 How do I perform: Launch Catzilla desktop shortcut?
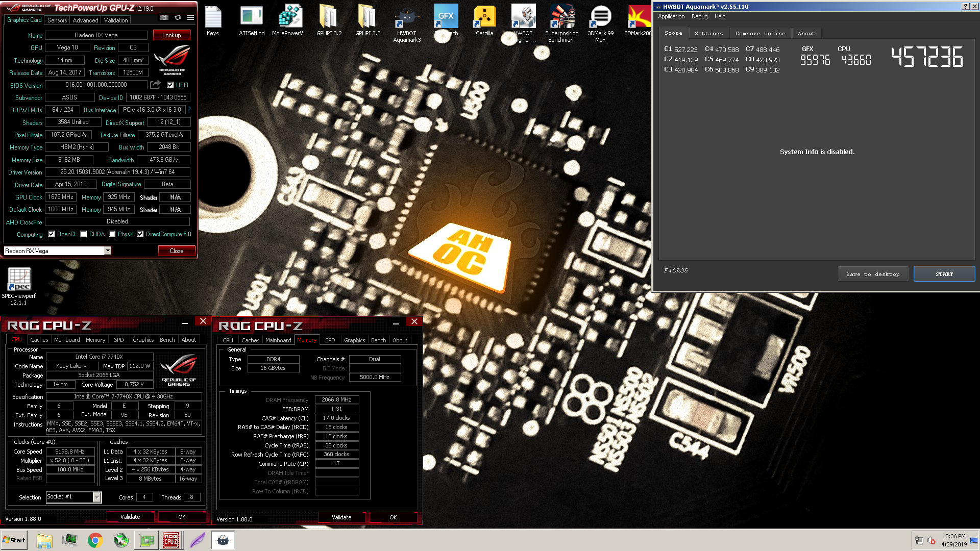click(484, 20)
